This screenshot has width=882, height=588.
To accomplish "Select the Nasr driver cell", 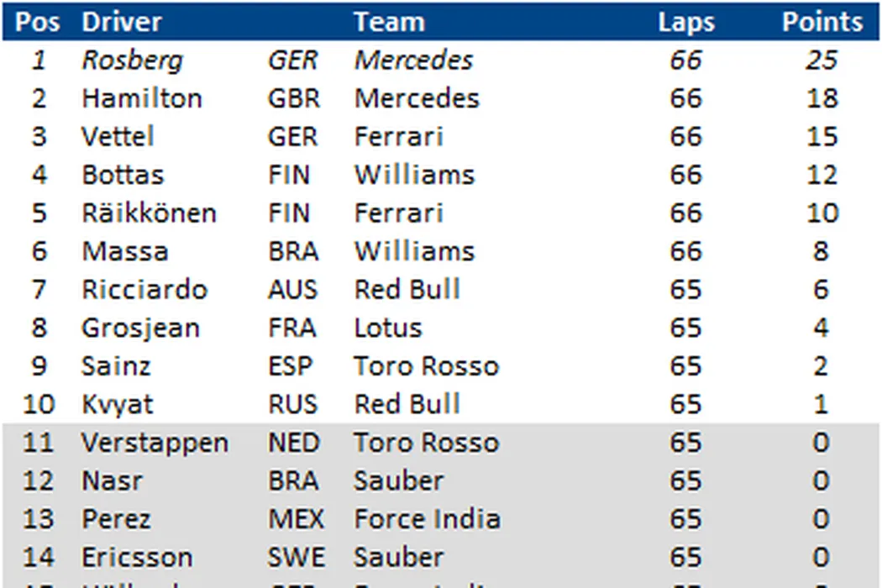I will point(112,480).
